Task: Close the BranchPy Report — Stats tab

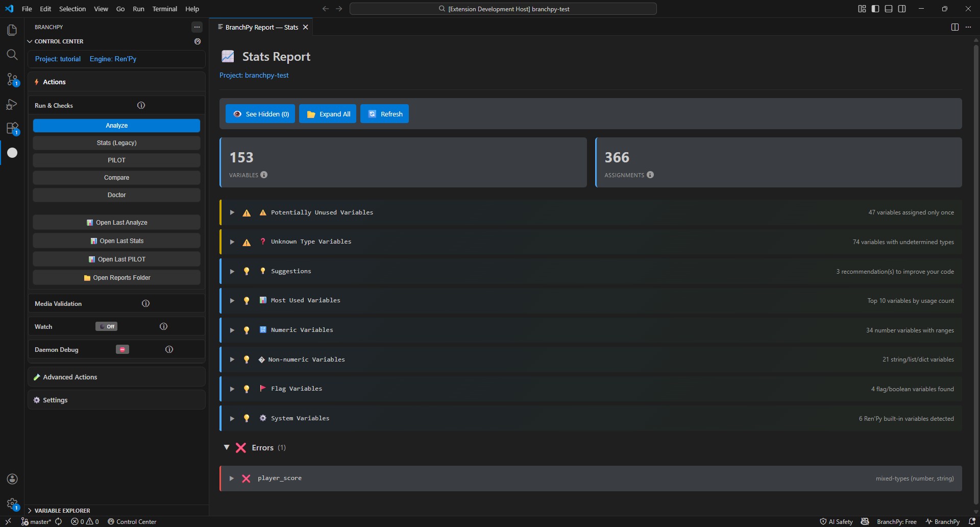Action: point(306,27)
